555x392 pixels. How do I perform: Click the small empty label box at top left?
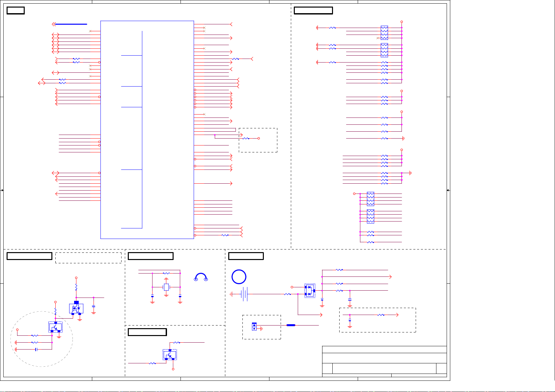click(x=15, y=10)
